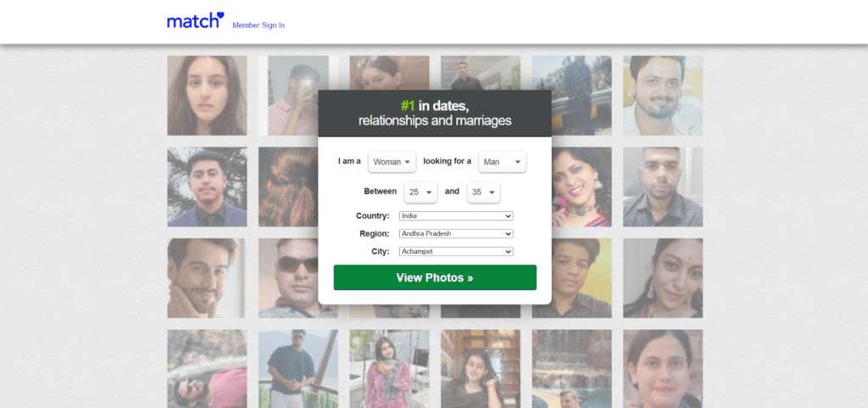Click the "Country:" label

pos(373,216)
